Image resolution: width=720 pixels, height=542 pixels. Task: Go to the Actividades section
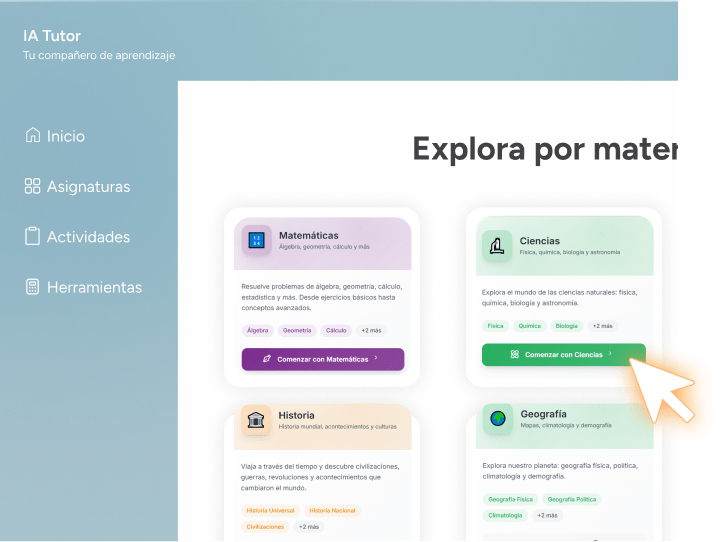click(88, 237)
